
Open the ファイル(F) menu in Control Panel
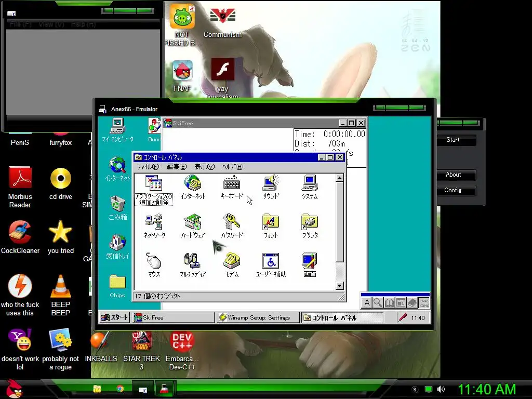coord(148,167)
